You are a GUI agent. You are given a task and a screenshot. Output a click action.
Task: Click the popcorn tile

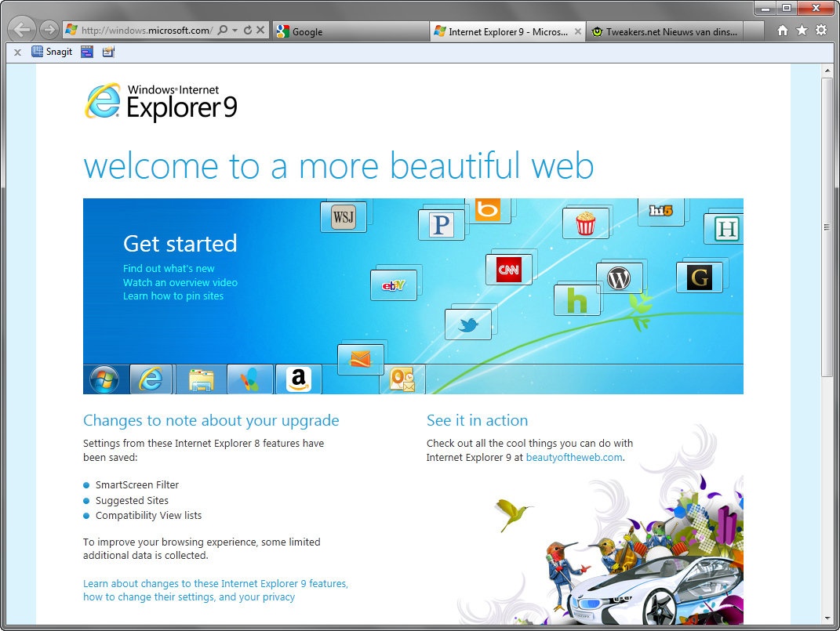coord(586,223)
